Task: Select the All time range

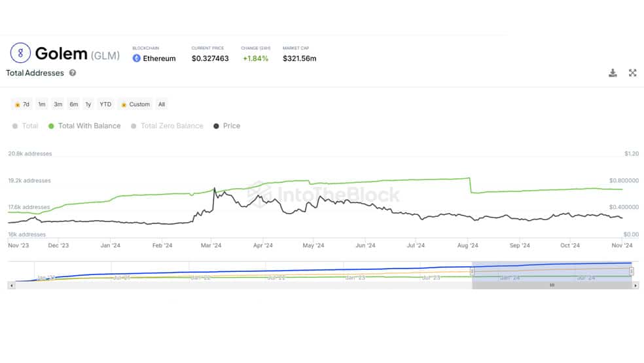Action: pyautogui.click(x=162, y=104)
